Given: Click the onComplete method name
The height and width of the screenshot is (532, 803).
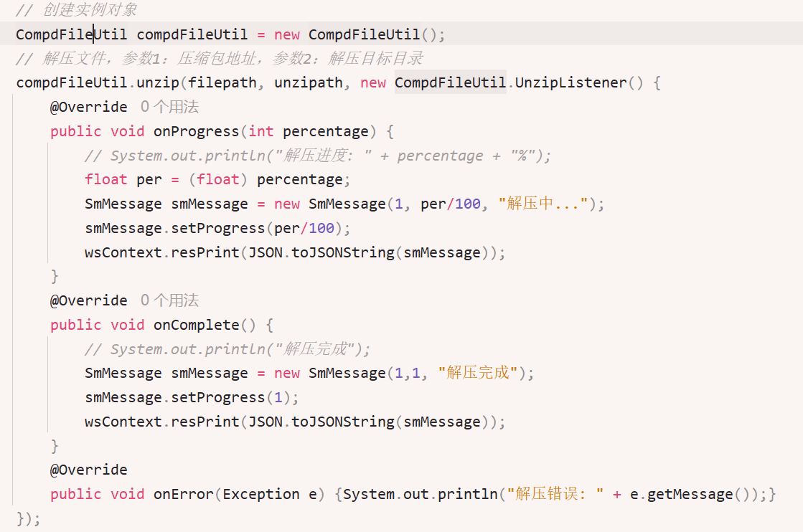Looking at the screenshot, I should [x=196, y=325].
